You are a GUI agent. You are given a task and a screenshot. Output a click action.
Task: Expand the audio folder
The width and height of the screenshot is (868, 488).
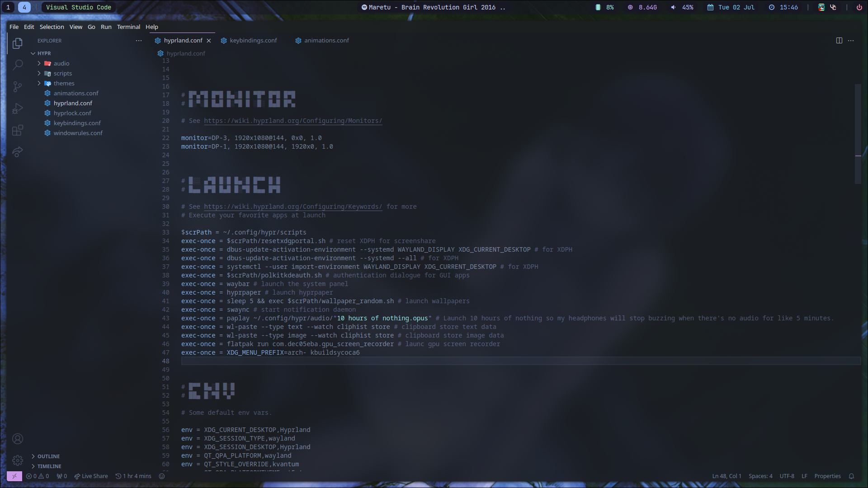(x=61, y=64)
